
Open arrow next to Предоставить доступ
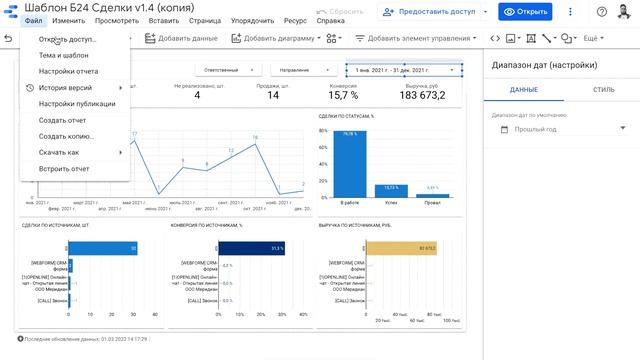[x=485, y=12]
